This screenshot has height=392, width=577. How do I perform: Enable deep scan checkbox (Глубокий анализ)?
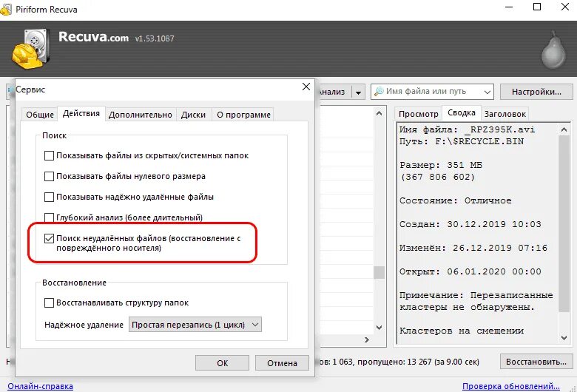pyautogui.click(x=49, y=217)
